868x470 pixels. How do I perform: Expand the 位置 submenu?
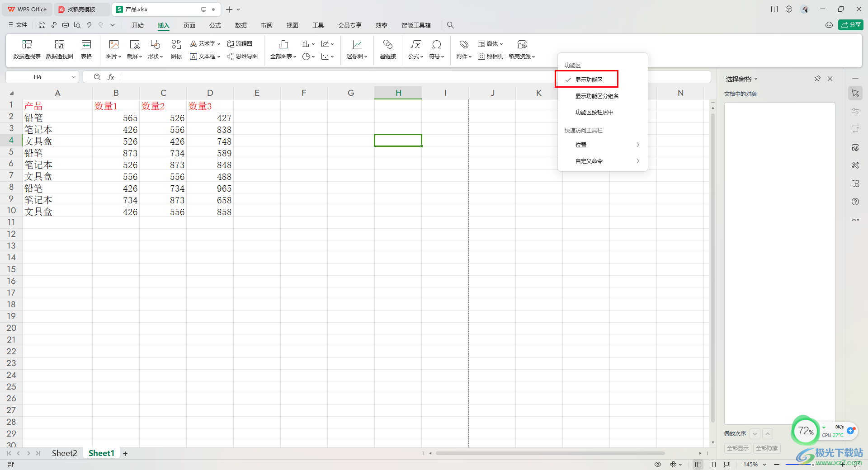coord(603,145)
